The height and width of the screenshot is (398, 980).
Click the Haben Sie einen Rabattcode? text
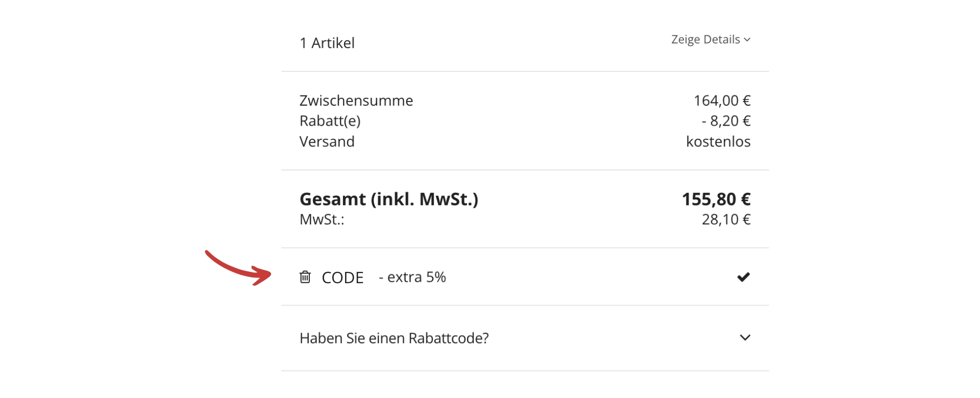(x=394, y=338)
